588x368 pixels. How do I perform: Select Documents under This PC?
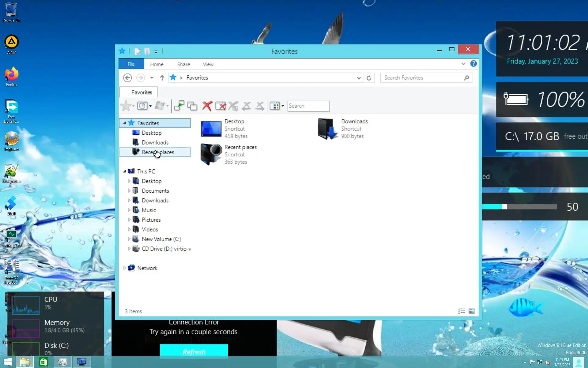(155, 191)
